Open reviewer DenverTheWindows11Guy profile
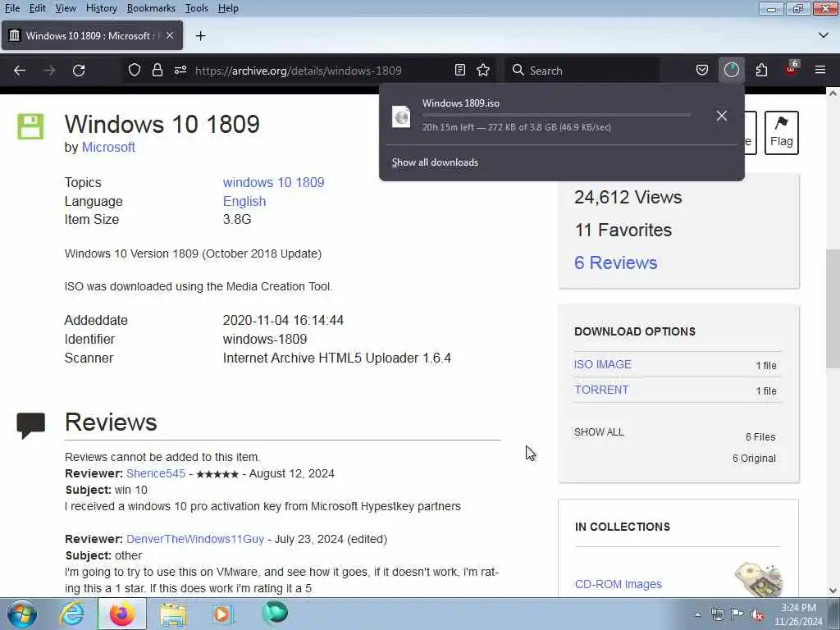This screenshot has height=630, width=840. pos(195,539)
